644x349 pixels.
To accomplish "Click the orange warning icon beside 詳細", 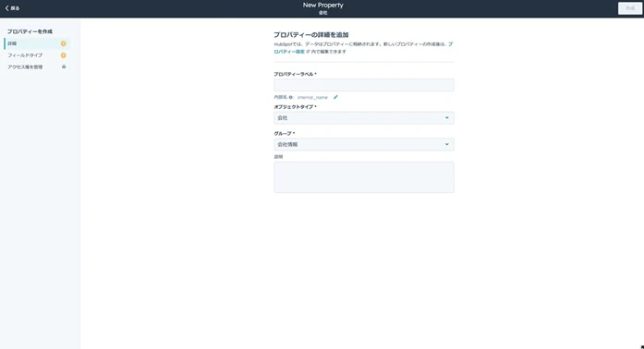I will point(63,43).
